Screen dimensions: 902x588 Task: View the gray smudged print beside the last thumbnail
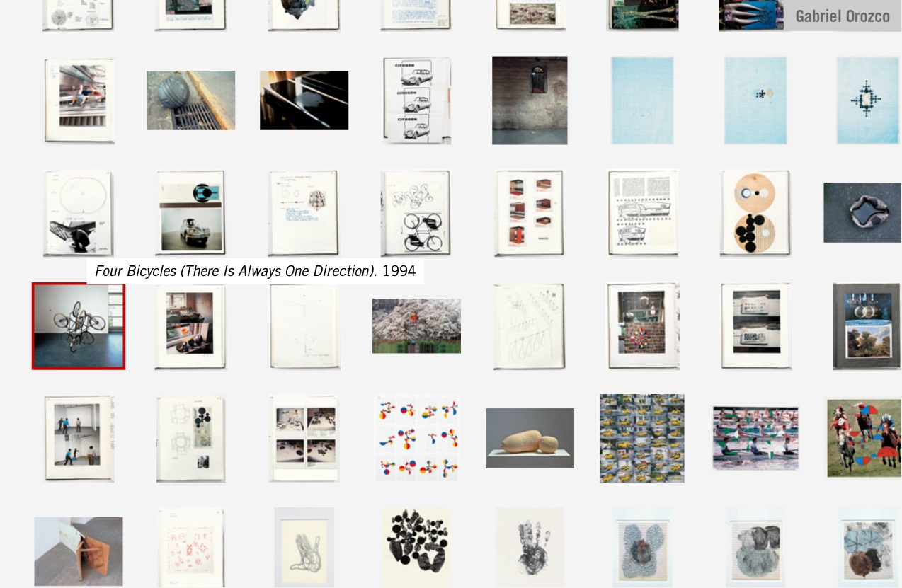pos(755,548)
